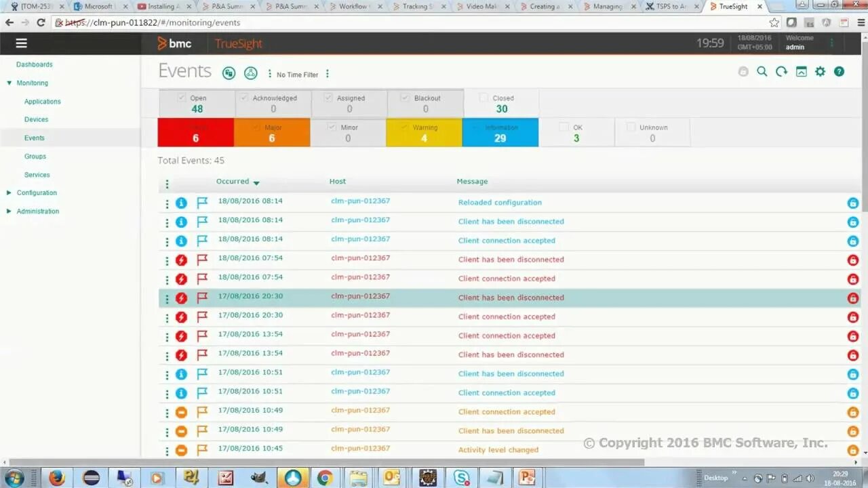Open the group hierarchy icon beside Events
The width and height of the screenshot is (868, 488).
(251, 73)
